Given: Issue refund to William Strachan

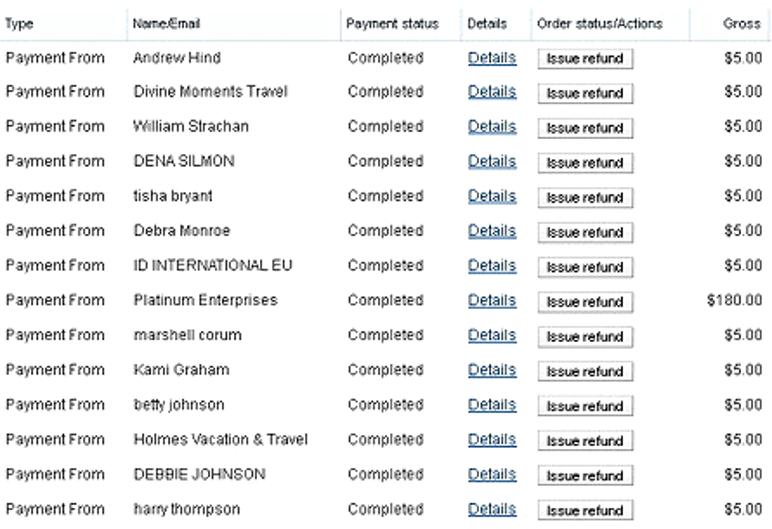Looking at the screenshot, I should [x=585, y=128].
